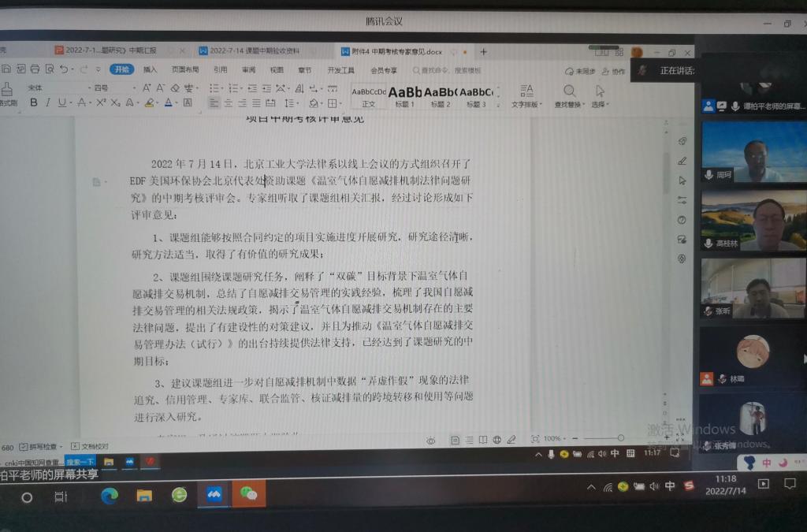Apply superscript formatting

tap(101, 102)
